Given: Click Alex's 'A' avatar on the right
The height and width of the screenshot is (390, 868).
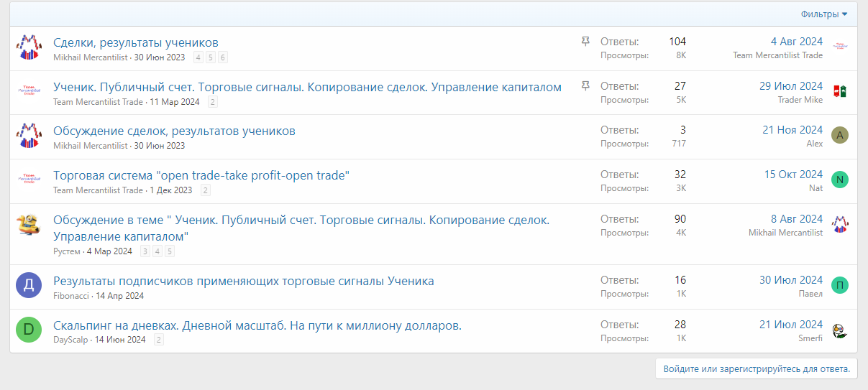Looking at the screenshot, I should click(x=839, y=135).
